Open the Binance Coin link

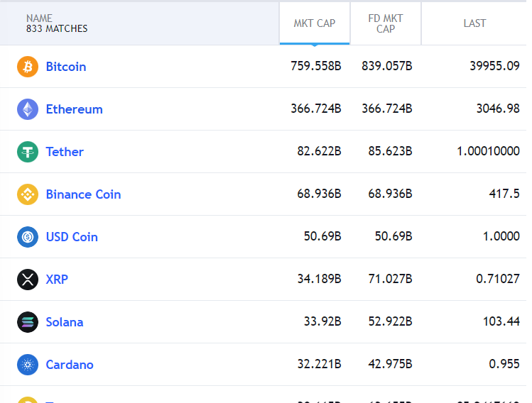click(x=83, y=194)
